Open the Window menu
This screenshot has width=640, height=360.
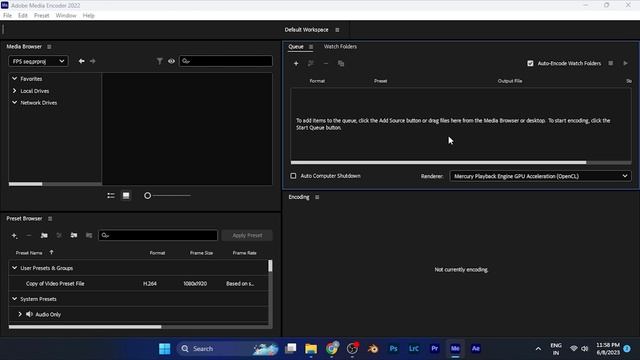(x=66, y=16)
